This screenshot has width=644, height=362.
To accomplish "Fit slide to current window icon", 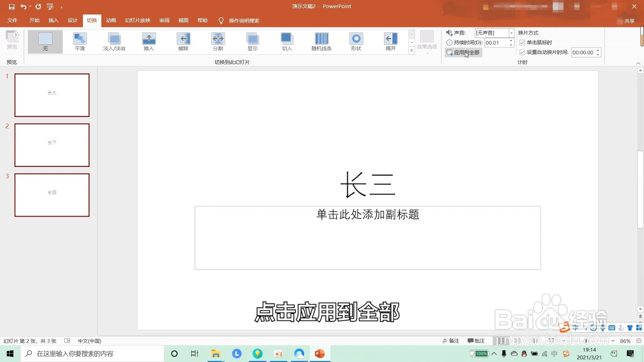I will (639, 341).
